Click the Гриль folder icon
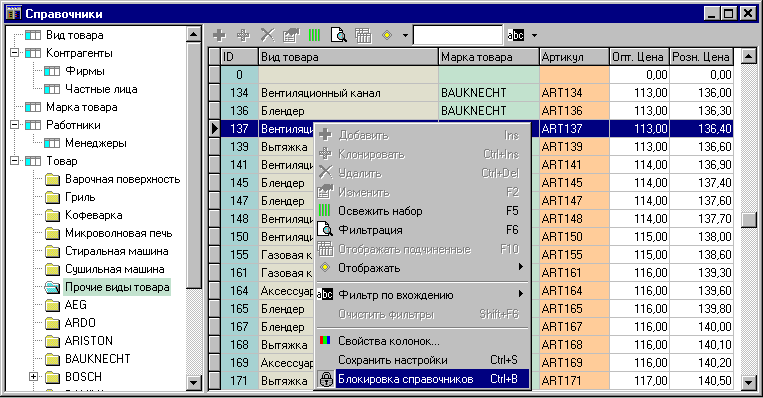Image resolution: width=763 pixels, height=398 pixels. point(52,197)
